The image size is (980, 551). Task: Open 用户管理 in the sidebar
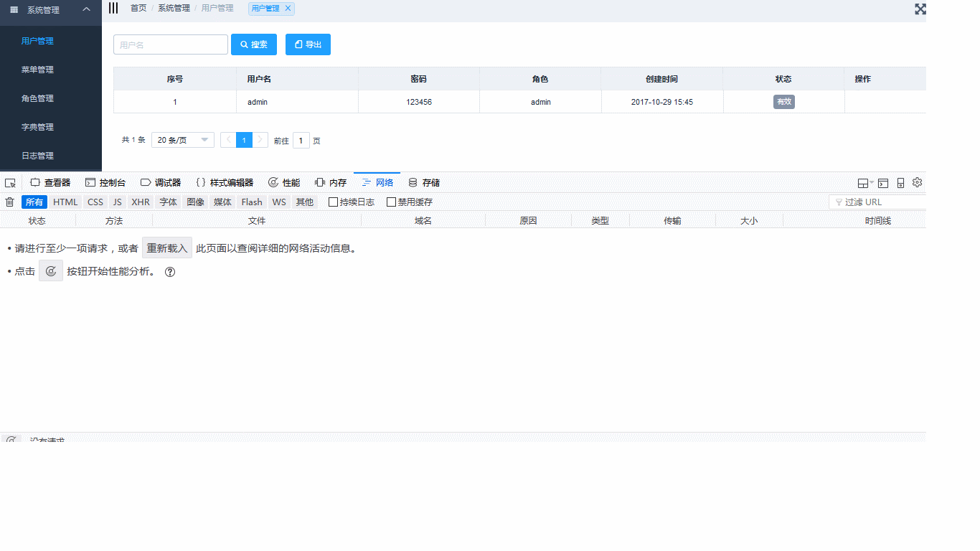pos(51,41)
